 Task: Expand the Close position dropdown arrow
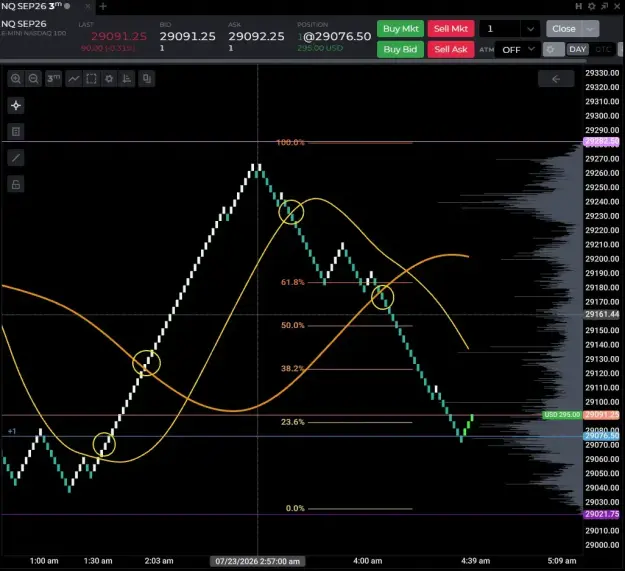(x=590, y=29)
